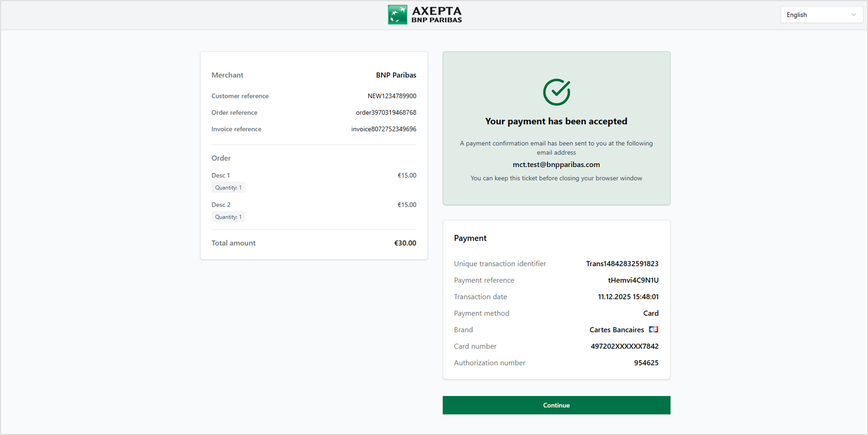
Task: Click the Axepta BNP Paribas logo
Action: [x=425, y=15]
